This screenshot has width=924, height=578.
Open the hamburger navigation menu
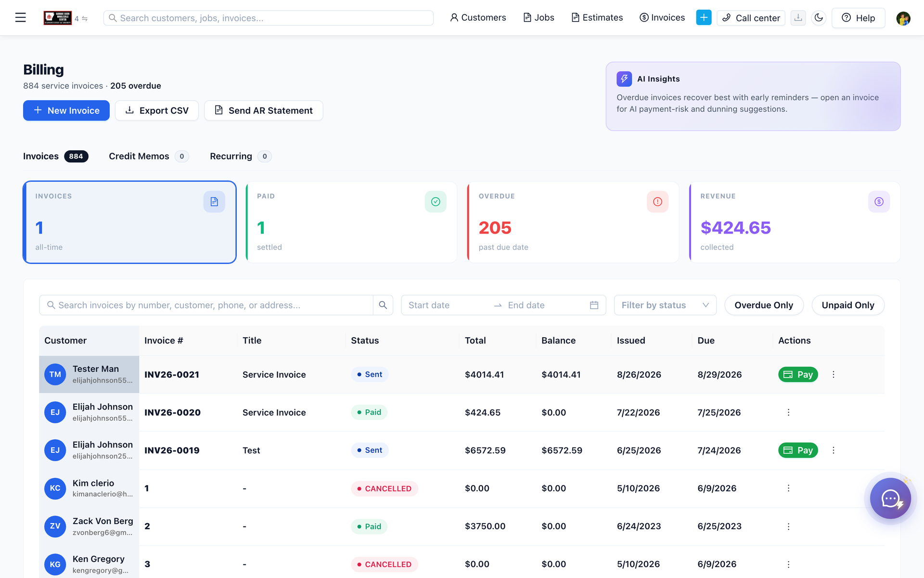(20, 18)
